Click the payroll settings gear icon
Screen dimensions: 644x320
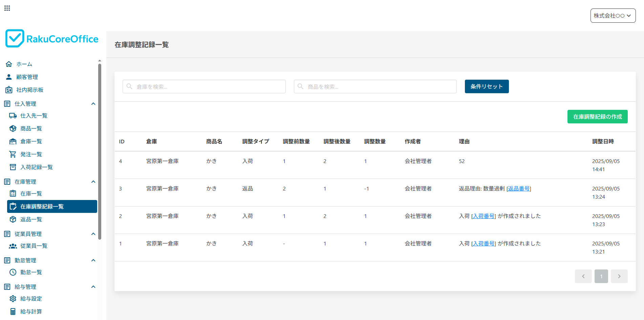[13, 299]
